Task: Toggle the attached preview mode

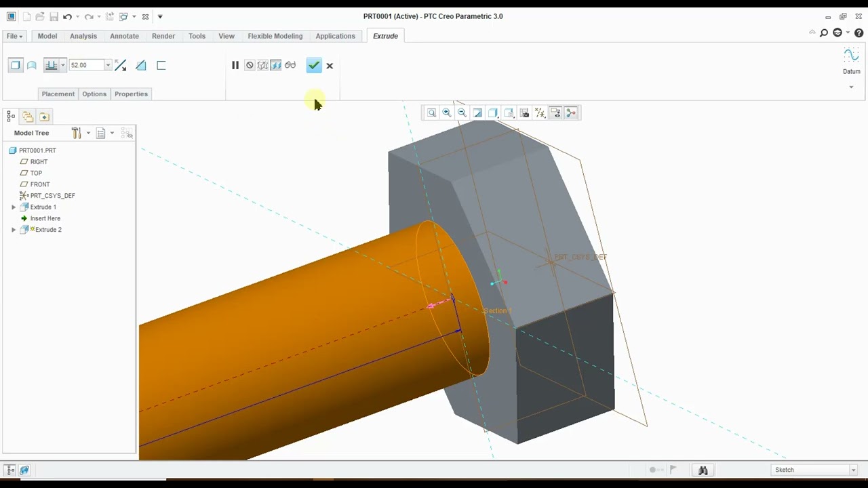Action: point(276,65)
